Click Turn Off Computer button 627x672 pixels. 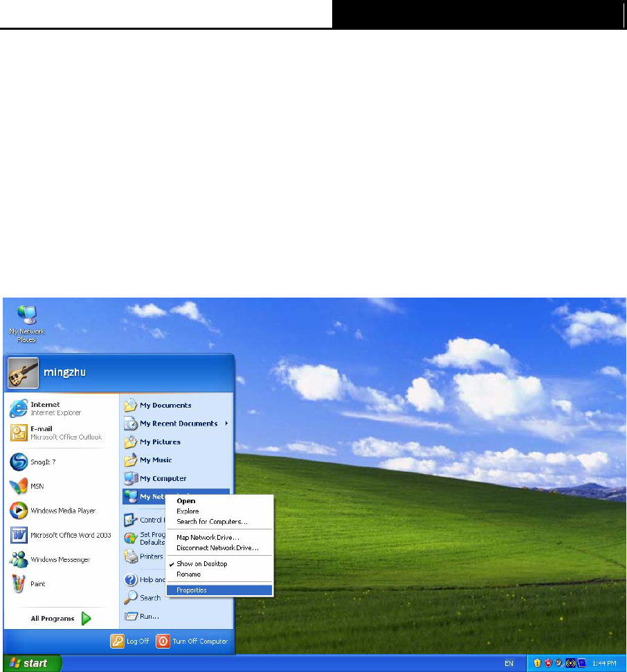point(192,641)
